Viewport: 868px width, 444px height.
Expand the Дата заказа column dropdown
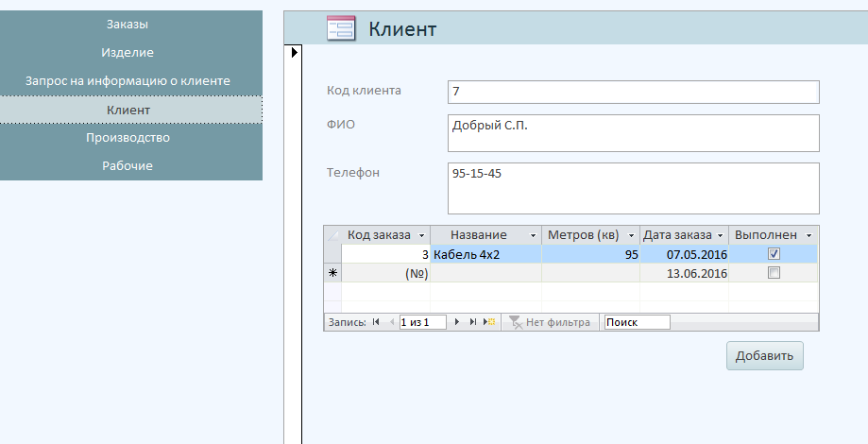point(722,235)
